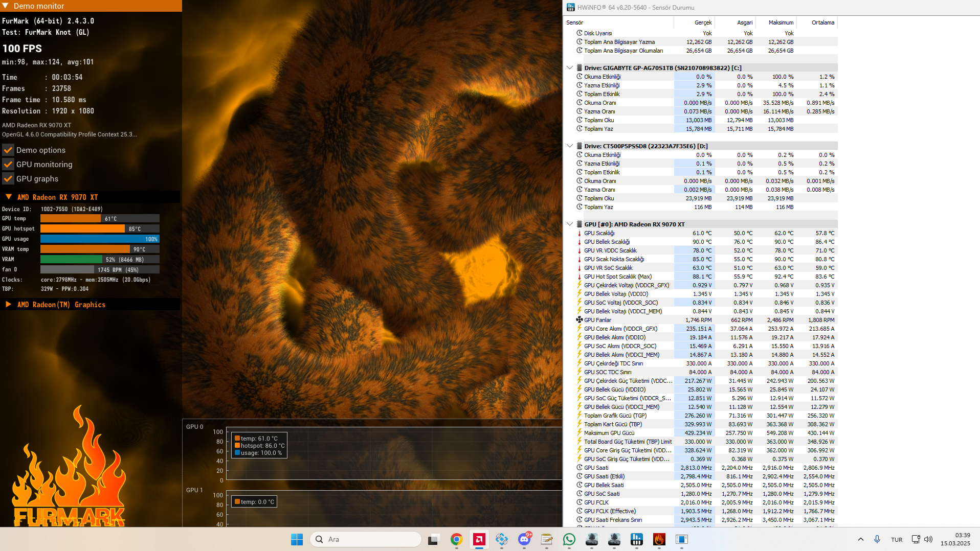
Task: Select the GPU Bellek Saati row
Action: click(x=701, y=485)
